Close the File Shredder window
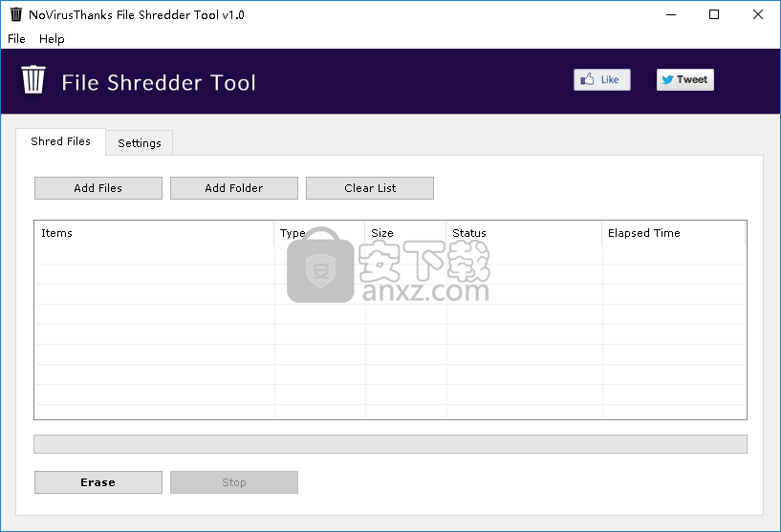This screenshot has height=532, width=781. tap(758, 14)
